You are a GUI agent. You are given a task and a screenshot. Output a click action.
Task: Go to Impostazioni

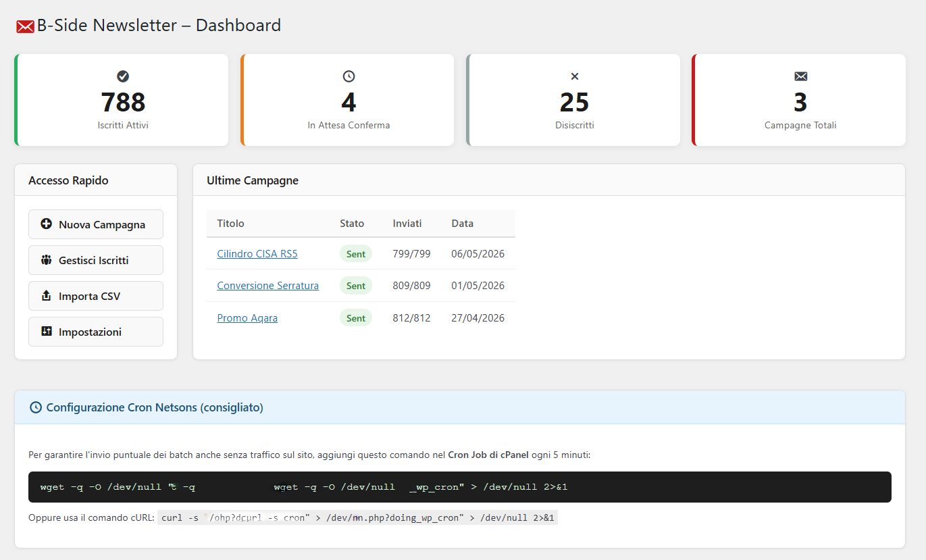tap(96, 332)
